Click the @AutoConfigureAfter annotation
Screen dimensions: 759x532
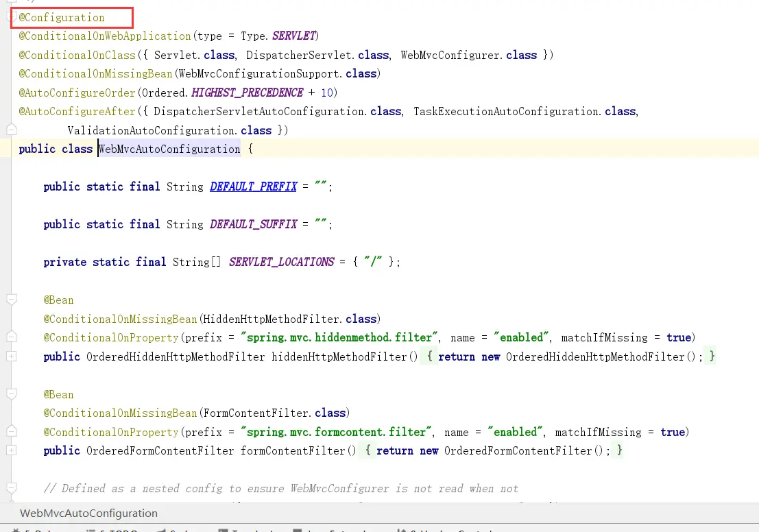77,111
